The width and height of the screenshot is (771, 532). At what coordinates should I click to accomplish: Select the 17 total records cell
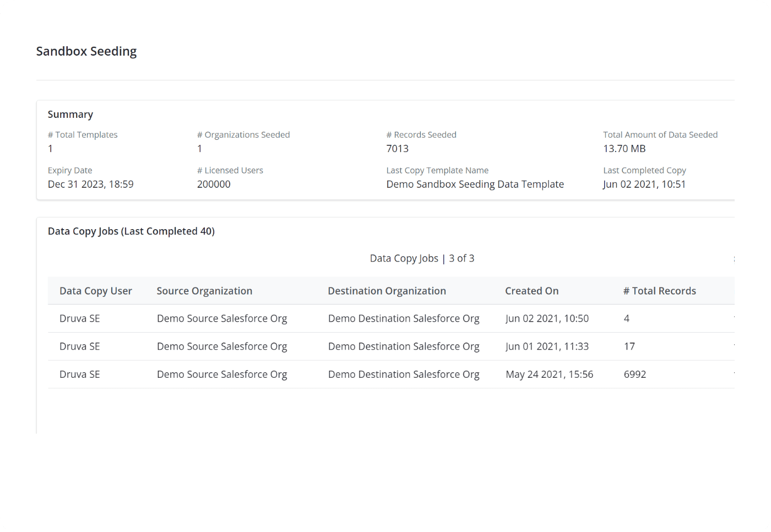(629, 346)
